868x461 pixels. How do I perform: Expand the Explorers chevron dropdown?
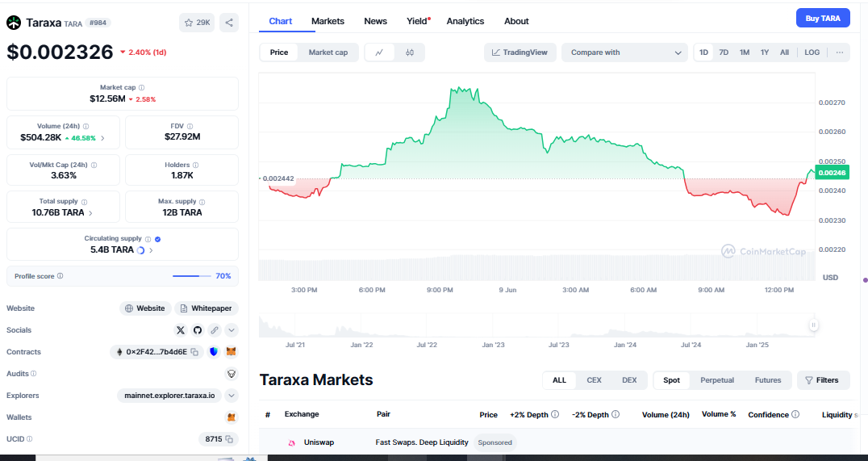pos(232,396)
